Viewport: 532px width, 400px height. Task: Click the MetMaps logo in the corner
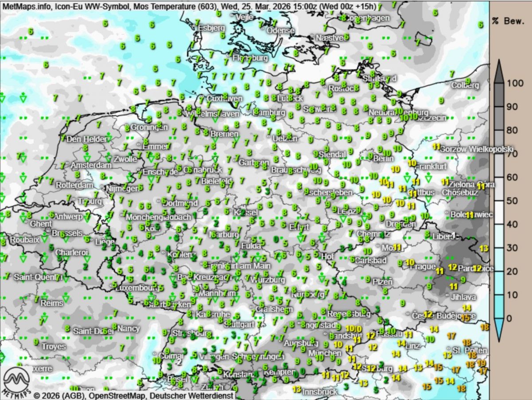point(16,382)
